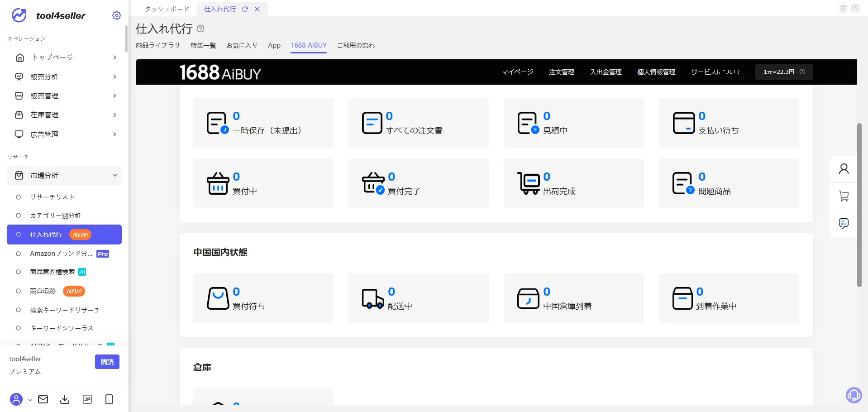Open the 買付中 order card

click(263, 183)
